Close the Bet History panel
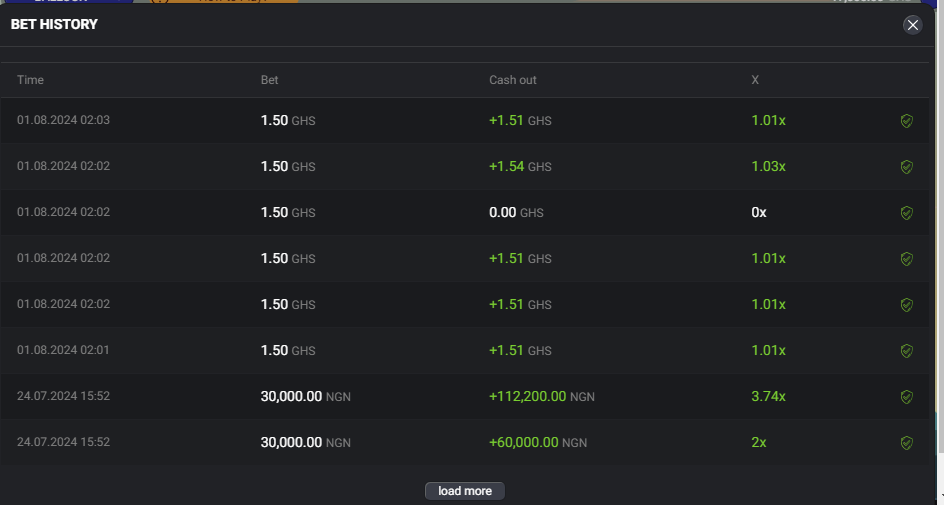 (912, 25)
